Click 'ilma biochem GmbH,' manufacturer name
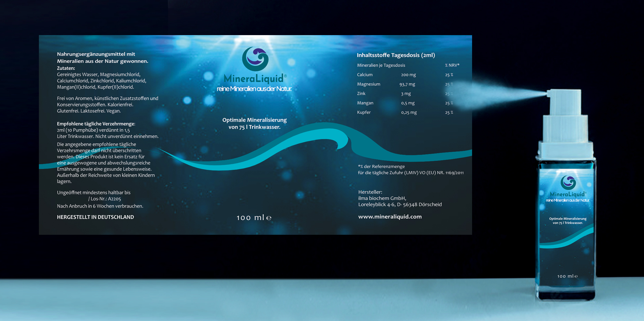Screen dimensions: 644x321 tap(382, 198)
